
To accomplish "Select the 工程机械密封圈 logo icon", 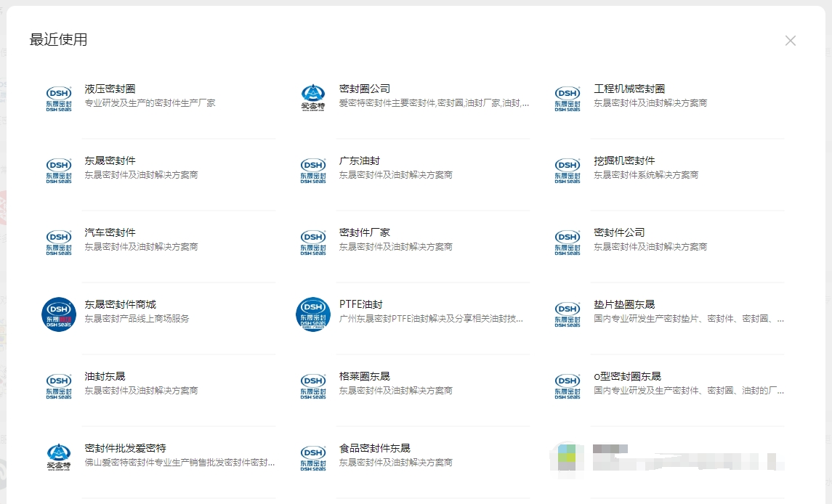I will (567, 97).
